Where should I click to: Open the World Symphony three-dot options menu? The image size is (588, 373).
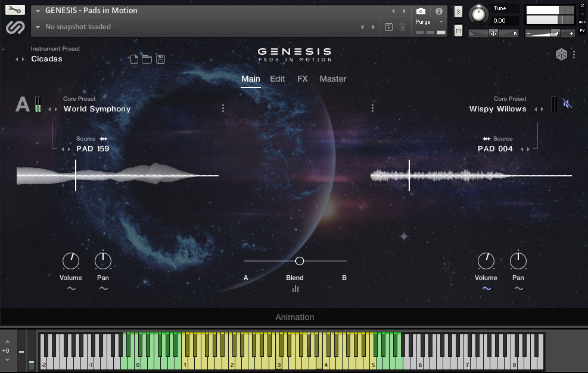tap(223, 108)
